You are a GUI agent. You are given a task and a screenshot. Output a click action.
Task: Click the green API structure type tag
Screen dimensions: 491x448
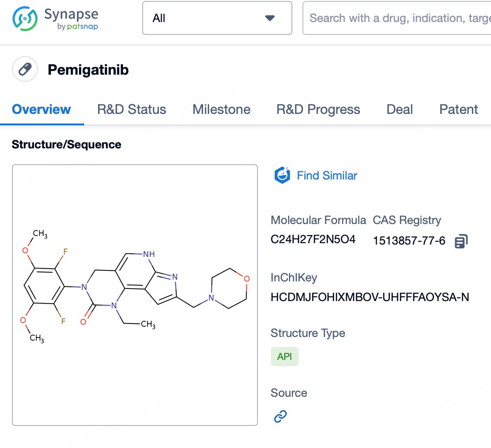click(284, 357)
